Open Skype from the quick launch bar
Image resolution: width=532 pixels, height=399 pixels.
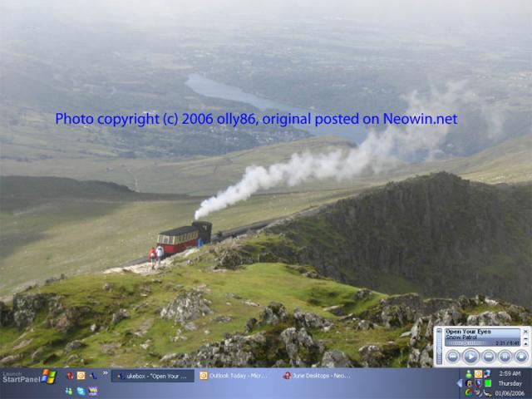click(81, 392)
